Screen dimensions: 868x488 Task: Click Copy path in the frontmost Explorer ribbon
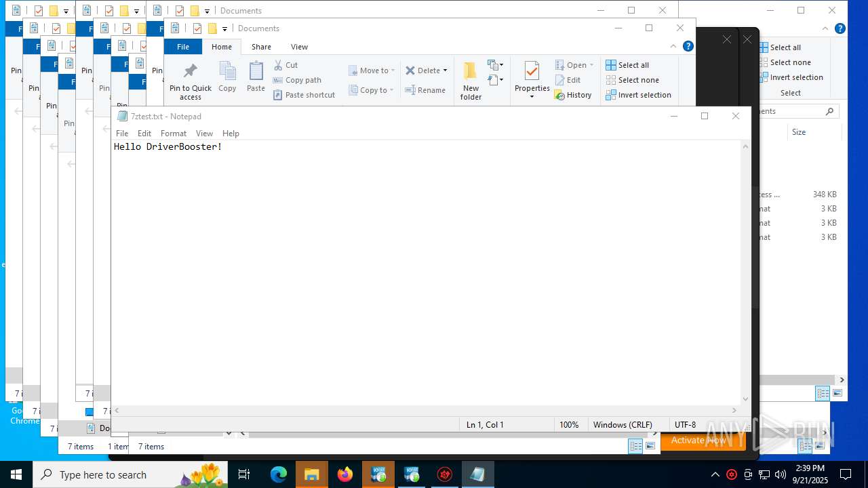(297, 80)
